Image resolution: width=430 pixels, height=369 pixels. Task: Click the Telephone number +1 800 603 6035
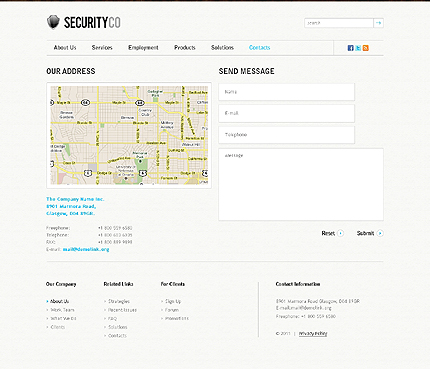click(115, 235)
